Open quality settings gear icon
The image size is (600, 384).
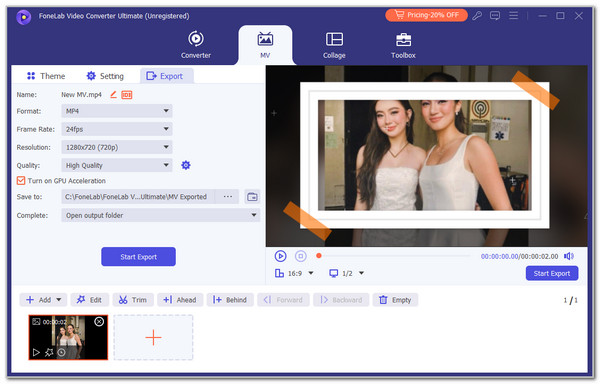click(x=186, y=165)
